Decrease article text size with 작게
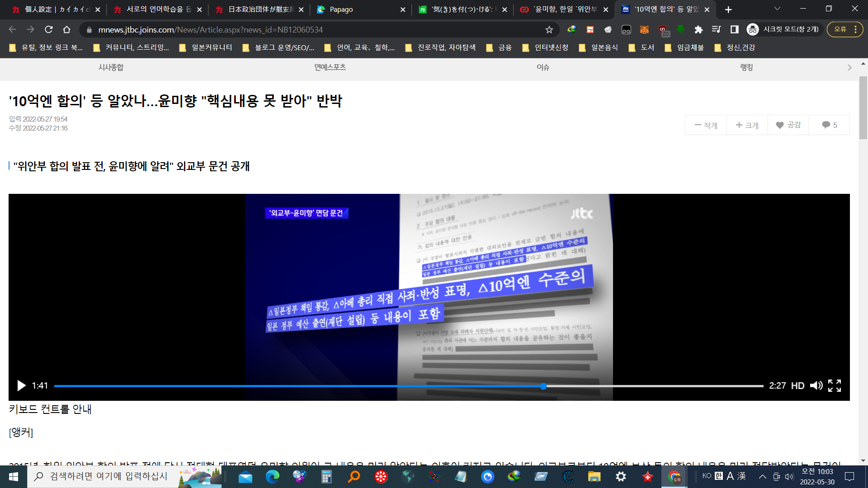Viewport: 868px width, 488px height. [706, 125]
